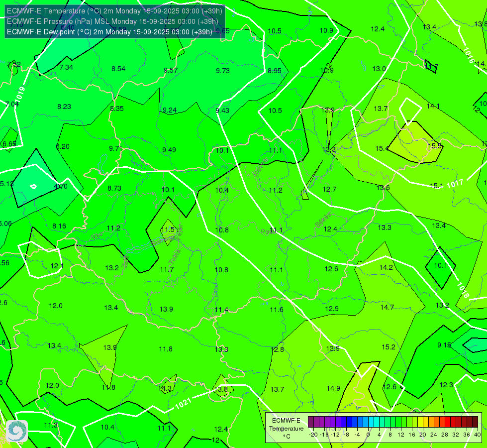This screenshot has width=487, height=448.
Task: Click the temperature value 11.7
Action: pos(167,269)
